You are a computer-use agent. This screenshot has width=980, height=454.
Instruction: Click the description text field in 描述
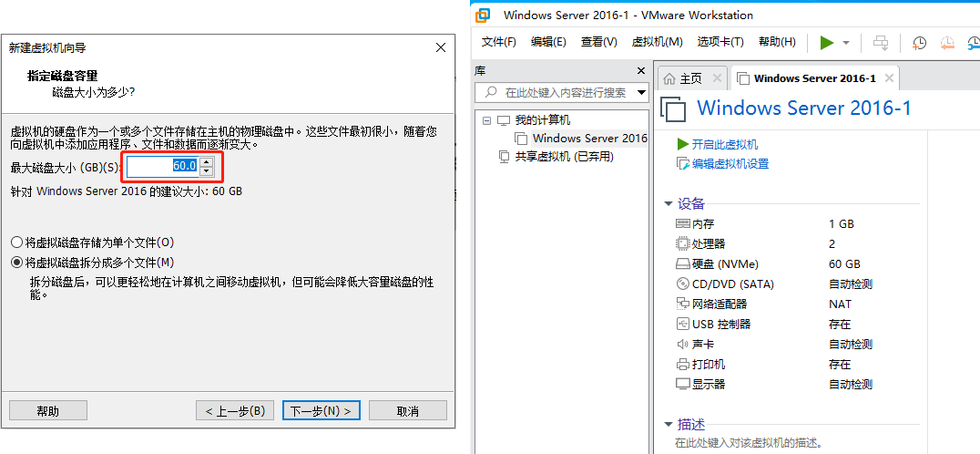pyautogui.click(x=749, y=443)
